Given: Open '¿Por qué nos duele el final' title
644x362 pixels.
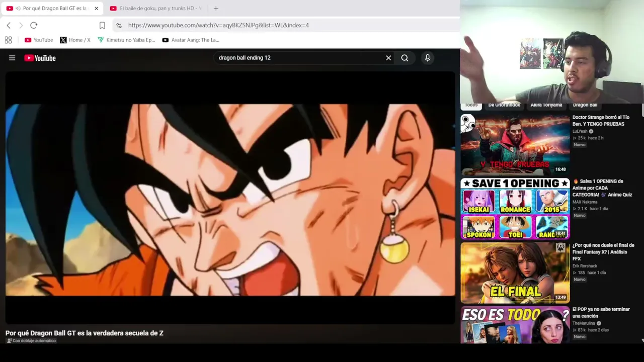Looking at the screenshot, I should pyautogui.click(x=603, y=252).
